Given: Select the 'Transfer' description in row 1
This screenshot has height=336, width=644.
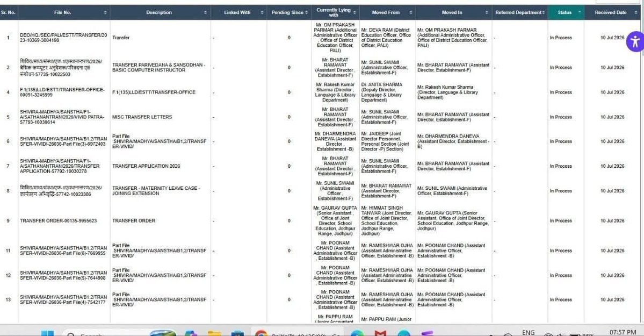Looking at the screenshot, I should pos(121,38).
